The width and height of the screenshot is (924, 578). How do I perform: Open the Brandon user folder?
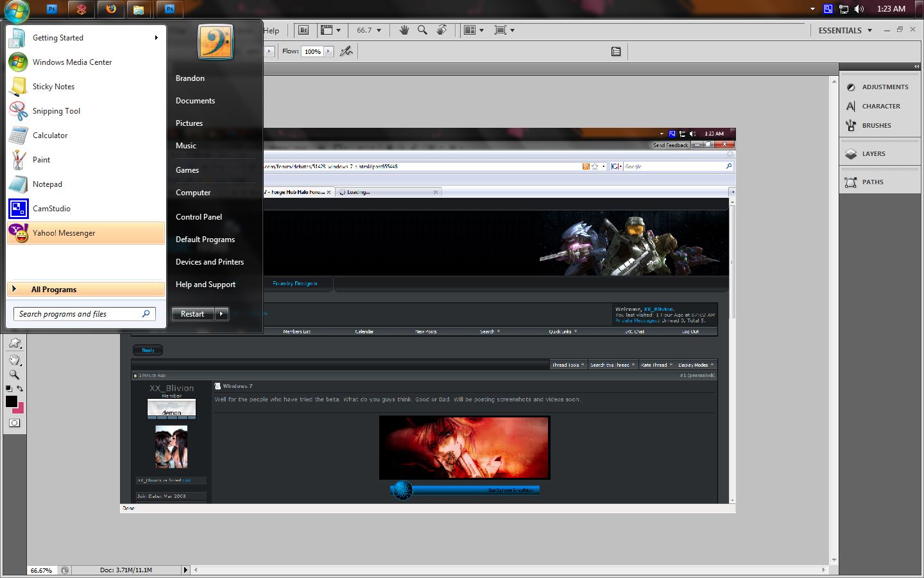click(x=191, y=78)
